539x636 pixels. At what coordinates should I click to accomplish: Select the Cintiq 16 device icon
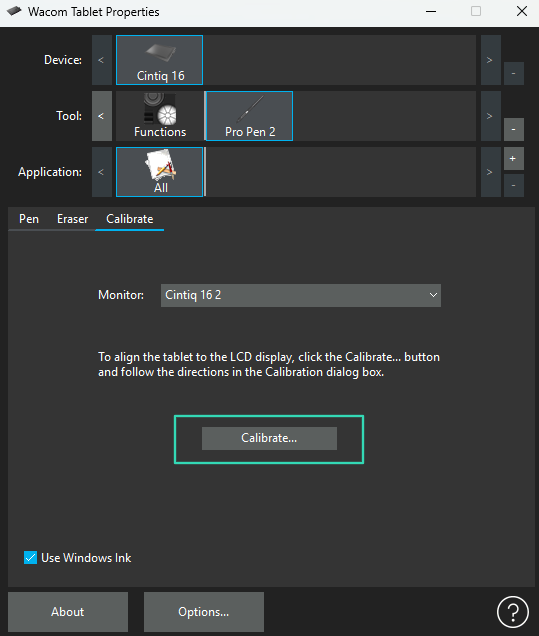[159, 60]
